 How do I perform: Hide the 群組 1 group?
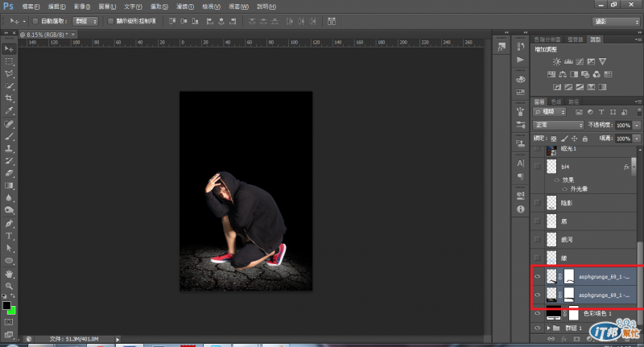click(x=537, y=328)
